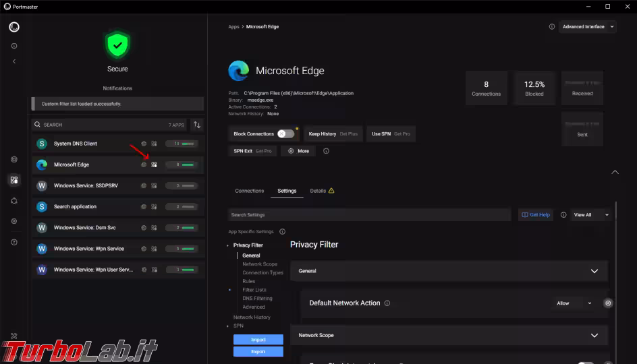
Task: Open app settings icon for System DNS Client
Action: (x=154, y=144)
